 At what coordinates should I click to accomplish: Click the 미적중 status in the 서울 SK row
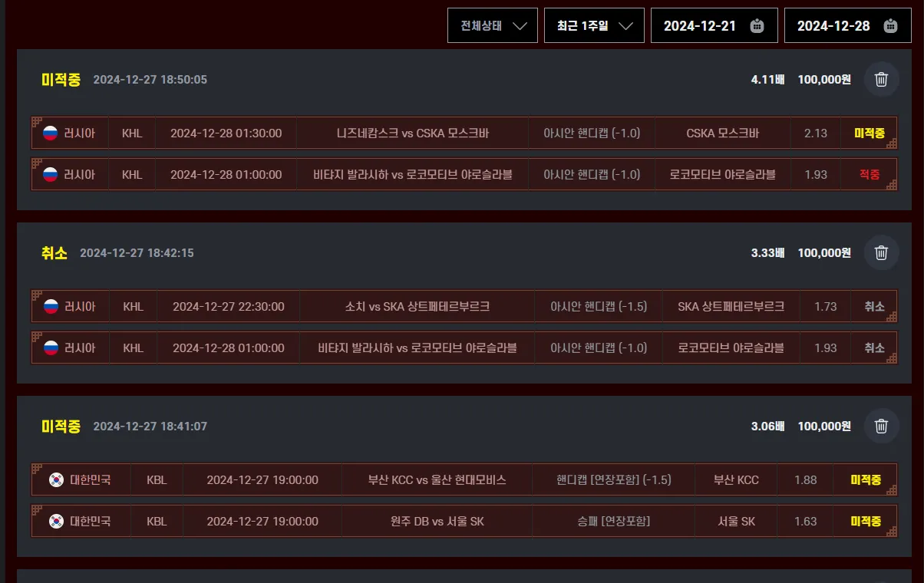866,521
